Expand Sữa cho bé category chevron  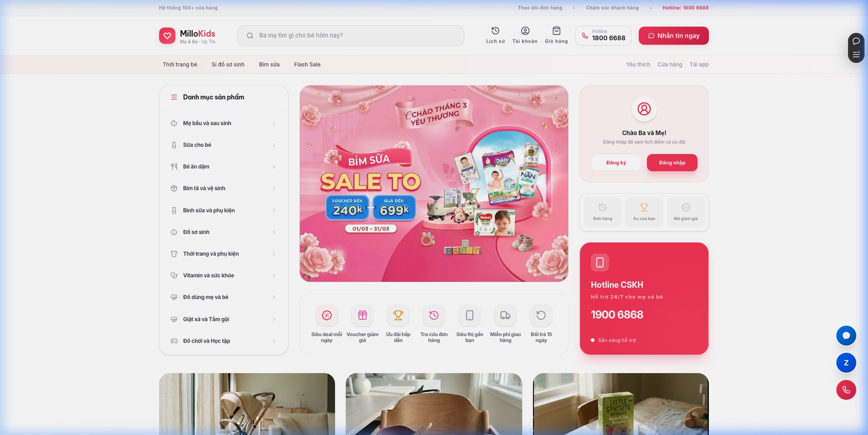coord(274,145)
